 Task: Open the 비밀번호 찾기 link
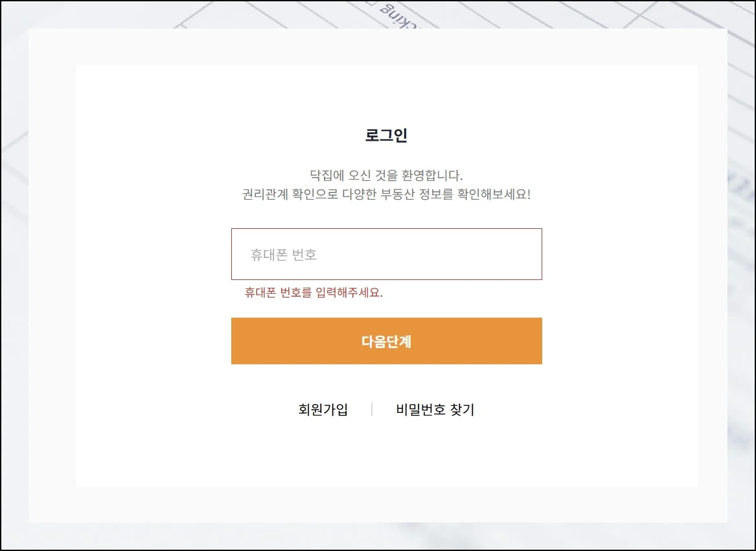[x=435, y=410]
